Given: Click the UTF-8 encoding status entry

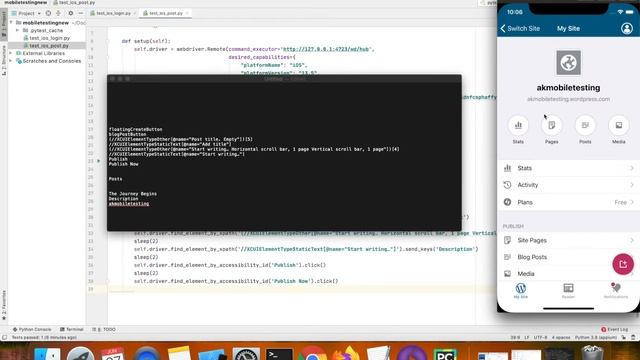Looking at the screenshot, I should tap(540, 338).
